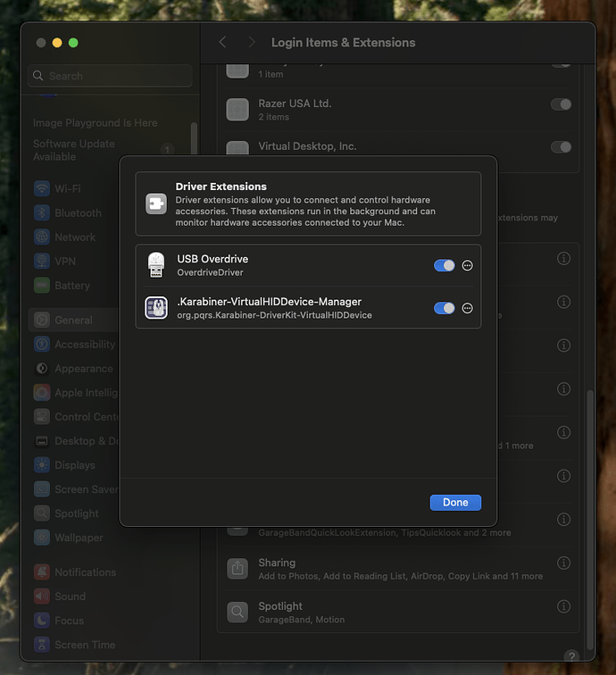Screen dimensions: 616x675
Task: Go forward with the right chevron
Action: pos(252,42)
